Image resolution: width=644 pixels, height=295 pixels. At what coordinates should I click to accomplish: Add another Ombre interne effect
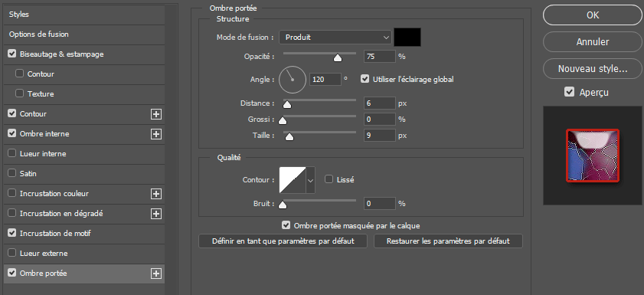(156, 134)
